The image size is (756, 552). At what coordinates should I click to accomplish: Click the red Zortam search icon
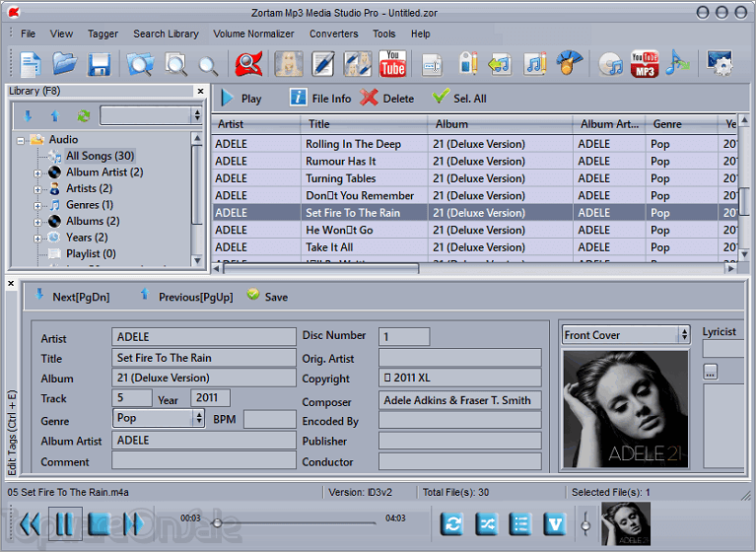(248, 64)
